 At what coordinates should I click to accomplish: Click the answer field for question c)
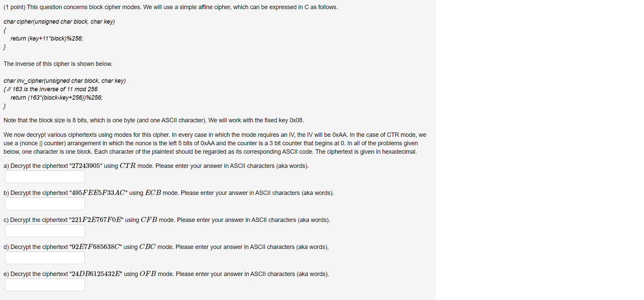(45, 230)
